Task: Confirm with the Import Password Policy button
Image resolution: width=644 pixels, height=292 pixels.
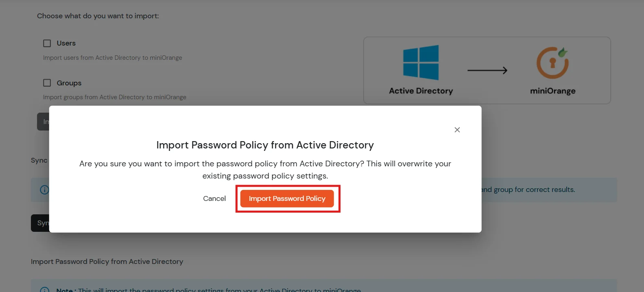Action: (x=287, y=198)
